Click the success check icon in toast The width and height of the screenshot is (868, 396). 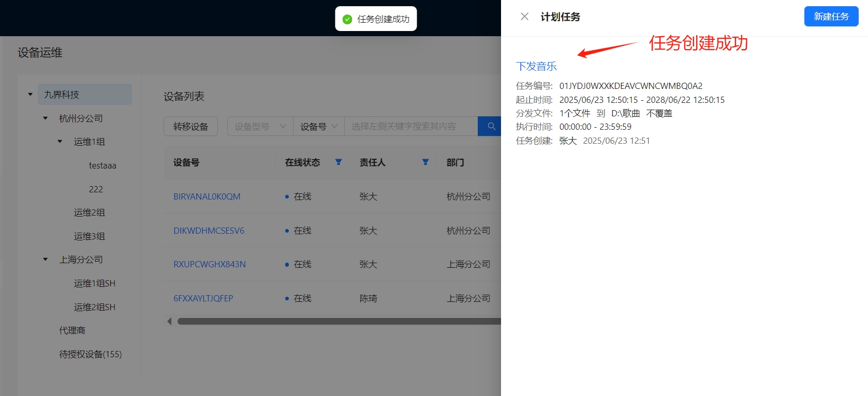pos(347,19)
